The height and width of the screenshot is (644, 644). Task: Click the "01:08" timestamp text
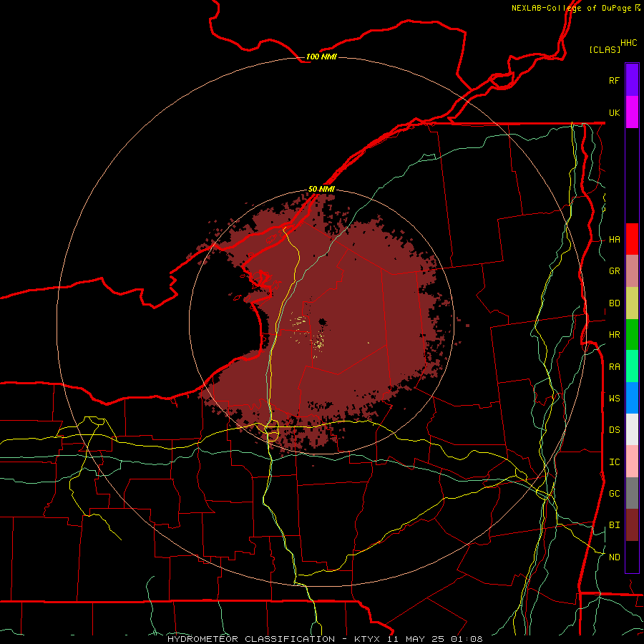pos(467,639)
